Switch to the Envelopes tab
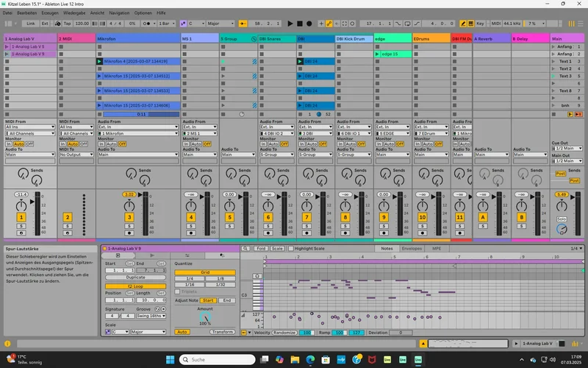The image size is (588, 368). tap(412, 249)
